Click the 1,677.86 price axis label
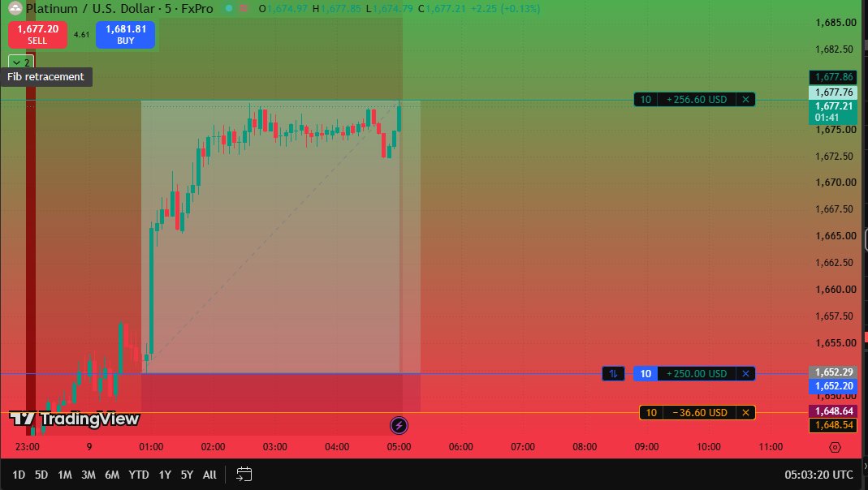This screenshot has width=868, height=490. [833, 77]
